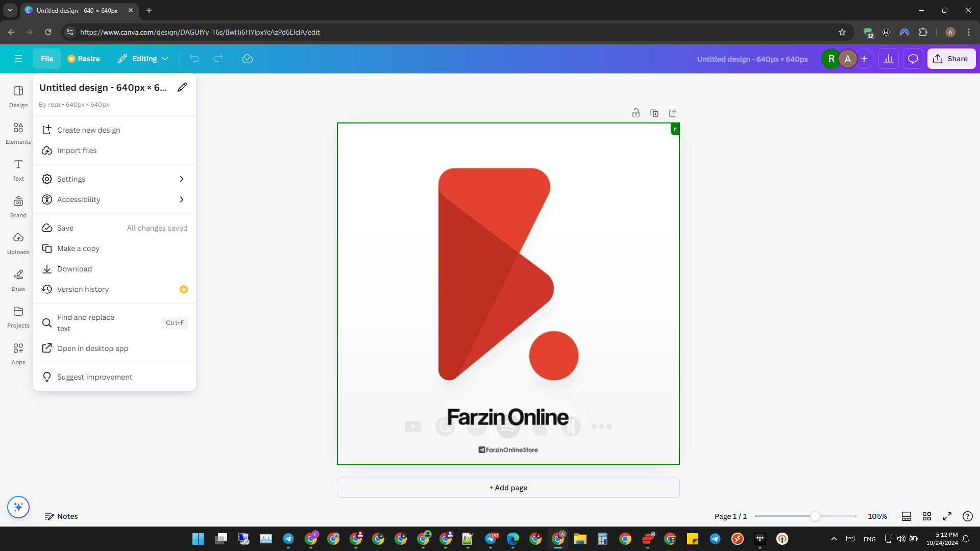This screenshot has height=551, width=980.
Task: Open the Chrome three-dot menu
Action: (969, 32)
